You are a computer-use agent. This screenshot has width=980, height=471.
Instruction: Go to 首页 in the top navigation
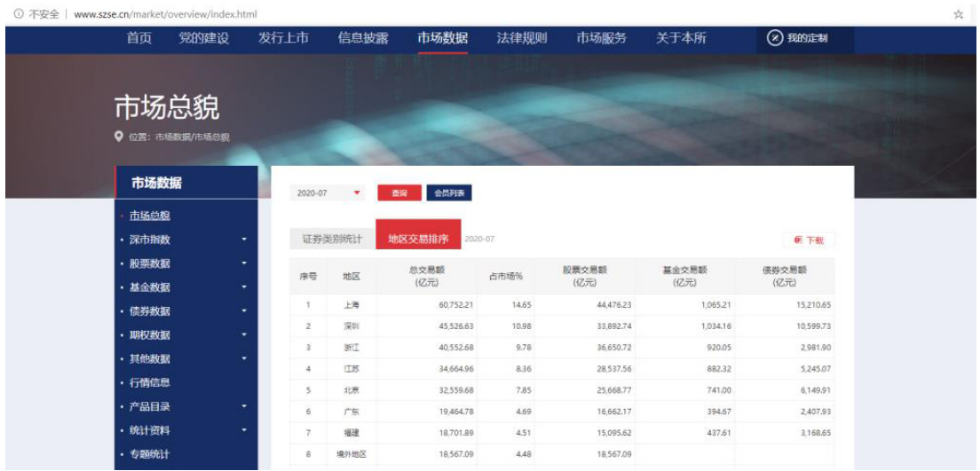point(139,38)
